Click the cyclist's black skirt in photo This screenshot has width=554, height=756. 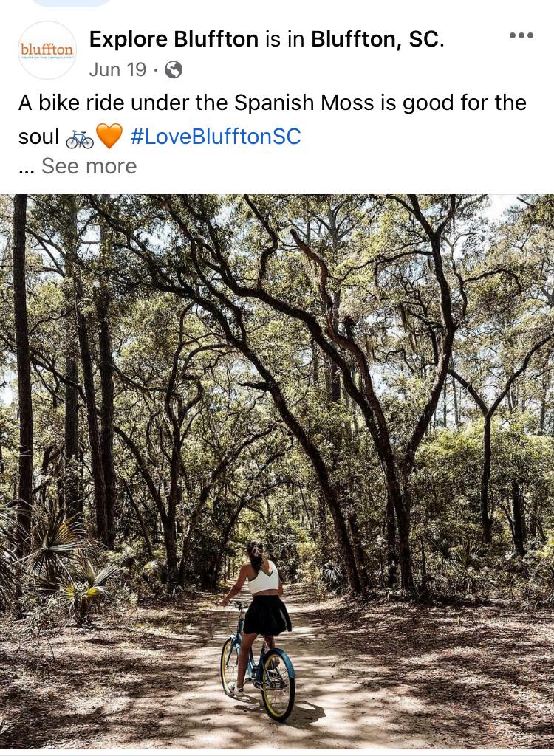click(x=267, y=615)
